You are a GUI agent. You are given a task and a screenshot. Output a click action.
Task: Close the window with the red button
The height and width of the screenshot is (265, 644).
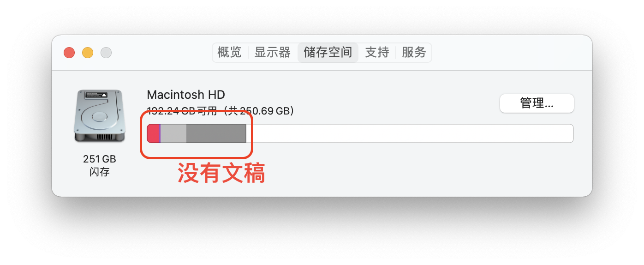point(69,53)
